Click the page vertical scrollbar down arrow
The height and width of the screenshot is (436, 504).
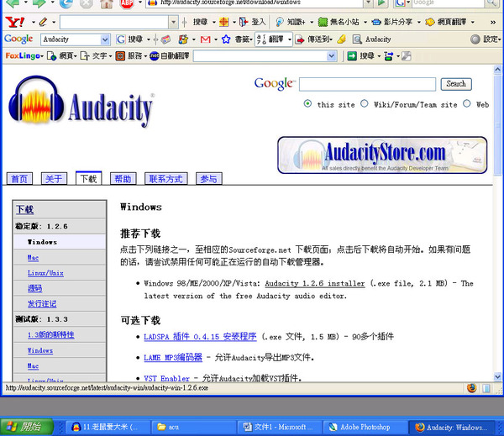(x=497, y=376)
